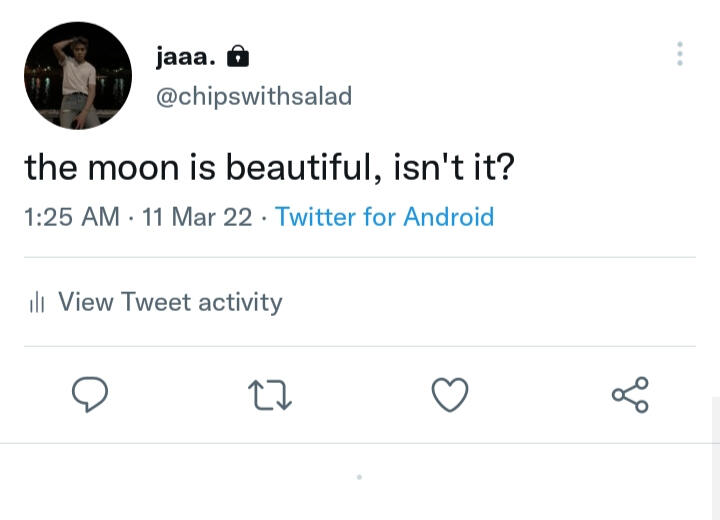The width and height of the screenshot is (720, 520).
Task: Click the divider line above View Tweet activity
Action: coord(360,257)
